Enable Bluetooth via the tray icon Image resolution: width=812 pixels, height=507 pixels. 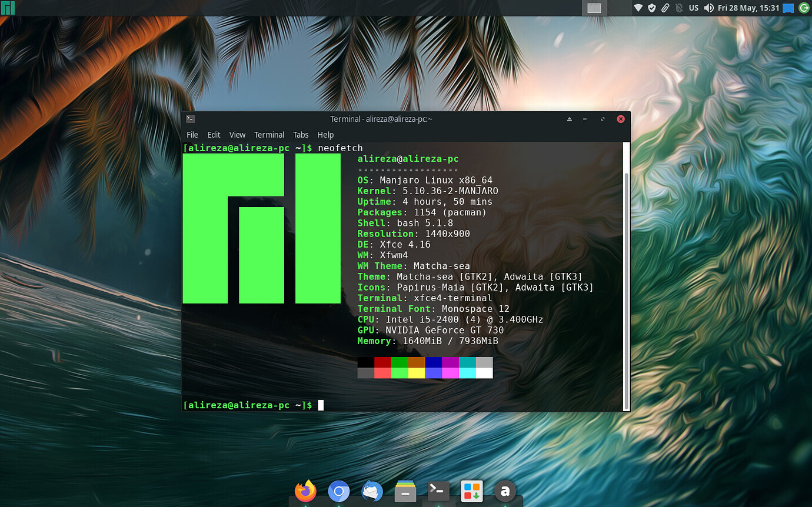click(x=680, y=8)
